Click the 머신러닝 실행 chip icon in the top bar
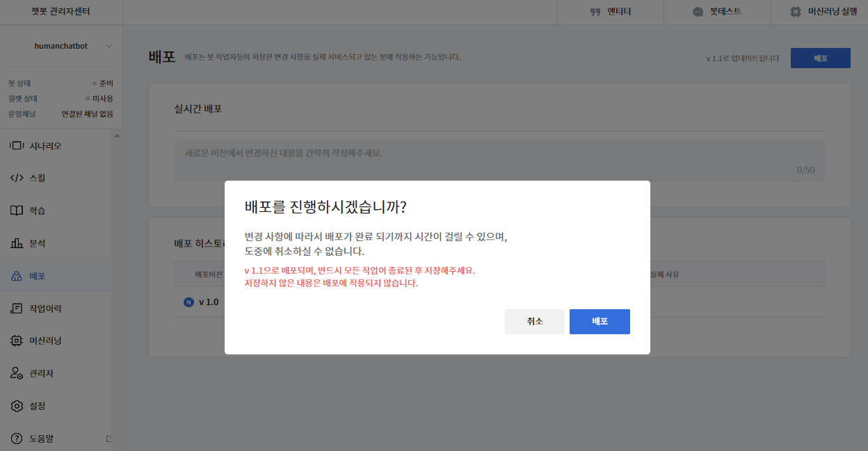Viewport: 868px width, 451px height. [x=796, y=12]
